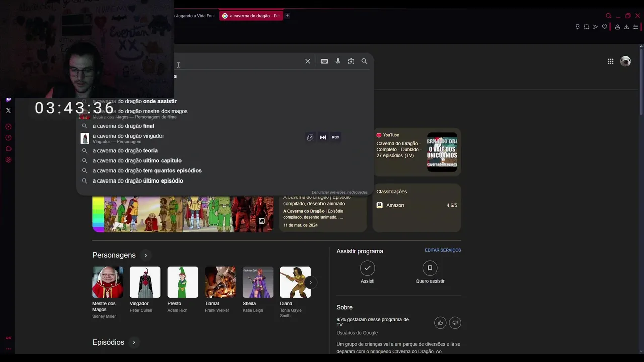Viewport: 644px width, 362px height.
Task: Select suggestion 'teoria'
Action: pos(225,151)
